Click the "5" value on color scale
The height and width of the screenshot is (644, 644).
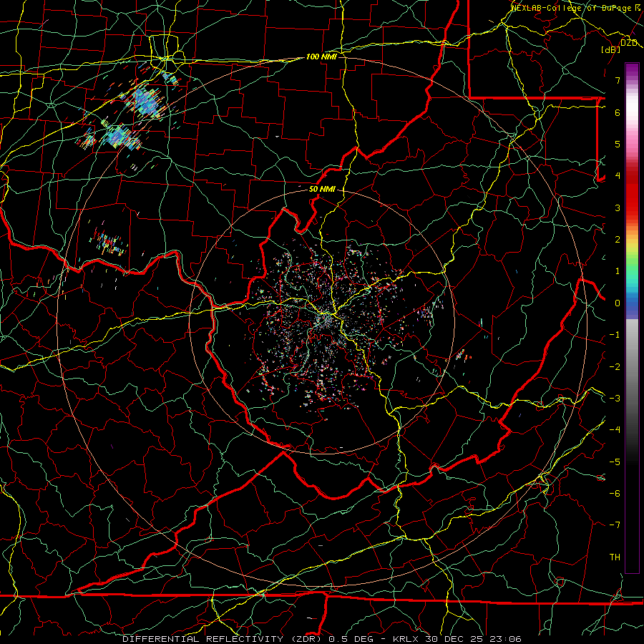[618, 144]
